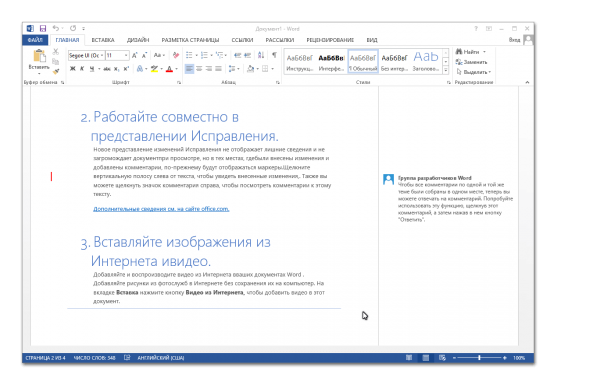Open the ФАЙЛ tab
The image size is (600, 385).
(x=35, y=40)
